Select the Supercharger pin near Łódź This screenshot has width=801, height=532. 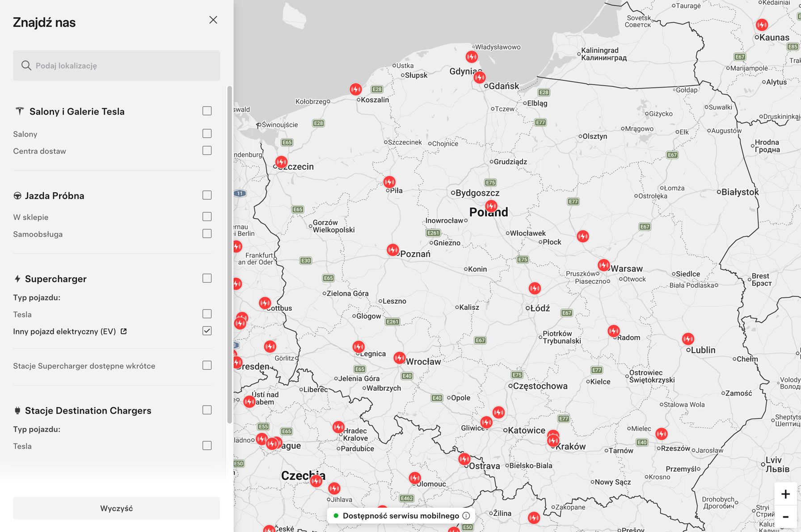tap(535, 288)
